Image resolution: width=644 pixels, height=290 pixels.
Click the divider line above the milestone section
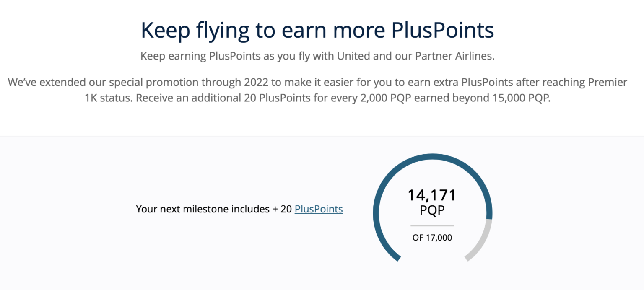[x=322, y=136]
